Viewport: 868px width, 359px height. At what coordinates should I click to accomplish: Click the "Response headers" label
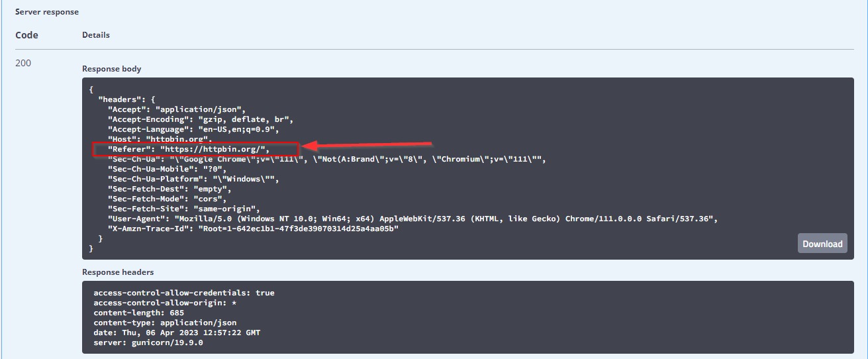click(x=118, y=272)
